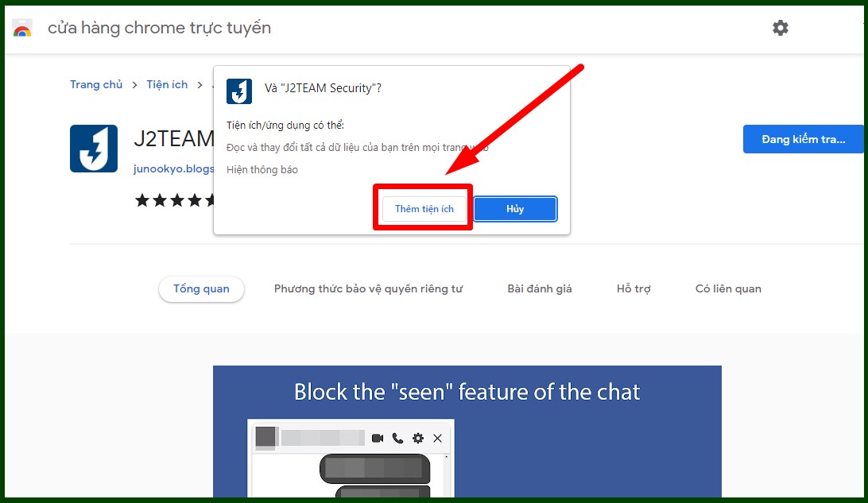Viewport: 868px width, 503px height.
Task: Switch to 'Phương thức bảo vệ quyền riêng tư' tab
Action: [368, 289]
